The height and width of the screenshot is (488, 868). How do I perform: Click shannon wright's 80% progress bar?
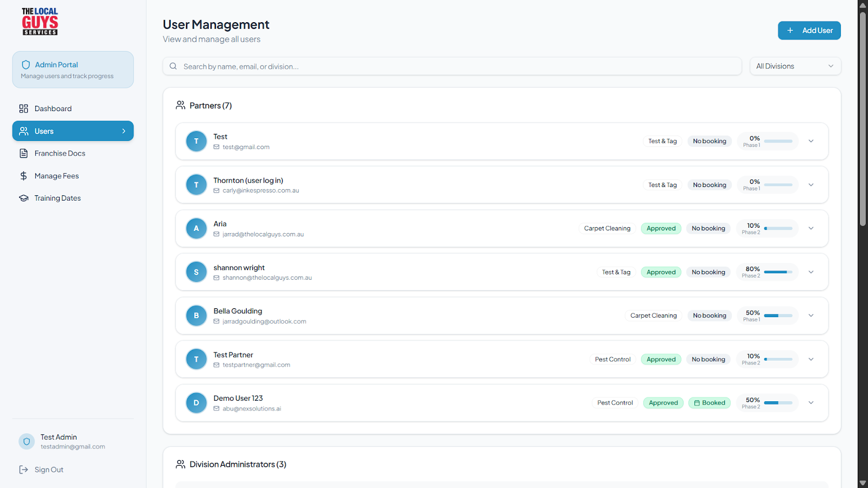pos(778,272)
